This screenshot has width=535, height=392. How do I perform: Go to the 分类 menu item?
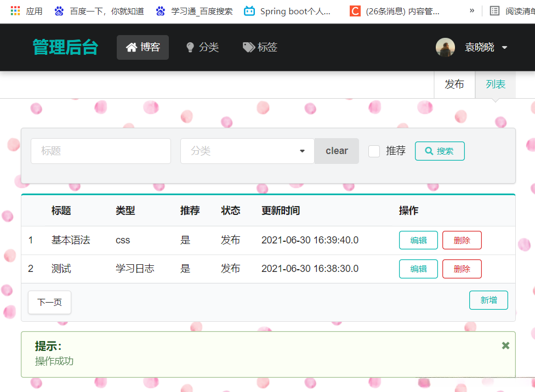click(x=202, y=47)
